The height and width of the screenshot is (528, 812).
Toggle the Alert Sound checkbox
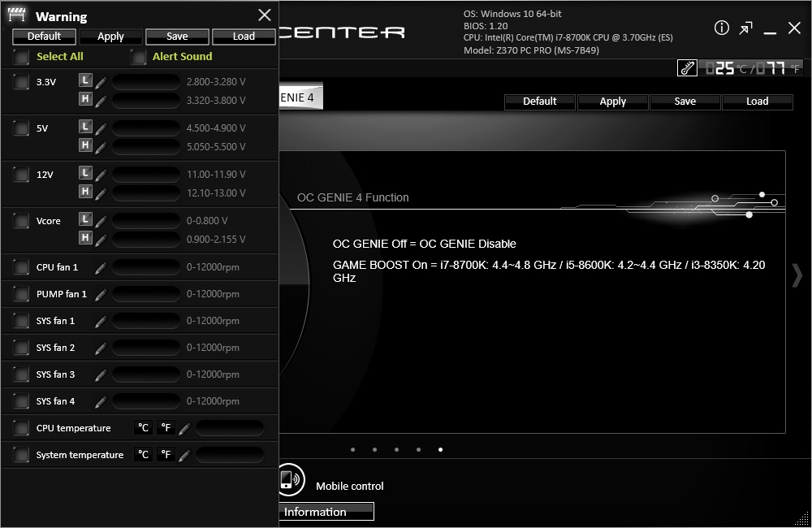138,57
